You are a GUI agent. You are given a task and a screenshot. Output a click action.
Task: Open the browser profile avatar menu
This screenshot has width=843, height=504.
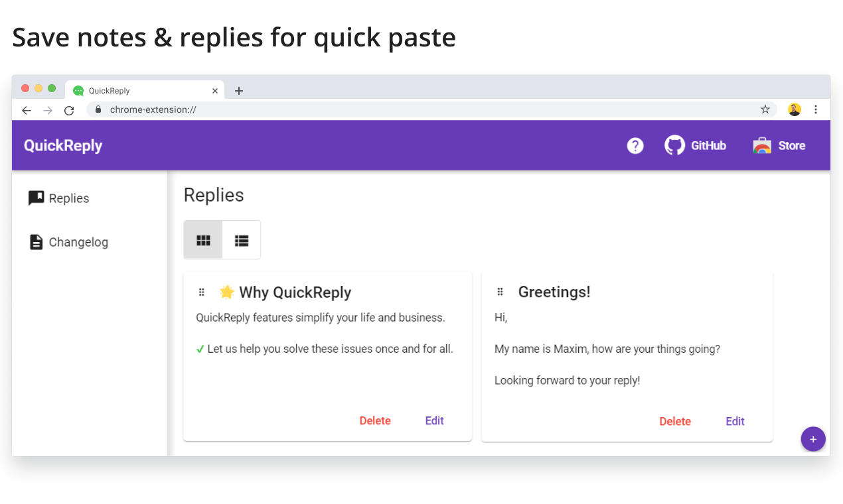pyautogui.click(x=794, y=109)
